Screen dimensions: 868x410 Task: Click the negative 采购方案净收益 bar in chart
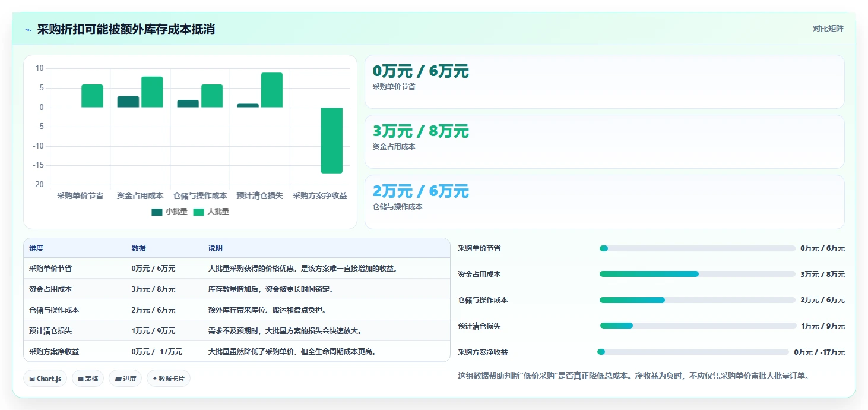pyautogui.click(x=332, y=140)
